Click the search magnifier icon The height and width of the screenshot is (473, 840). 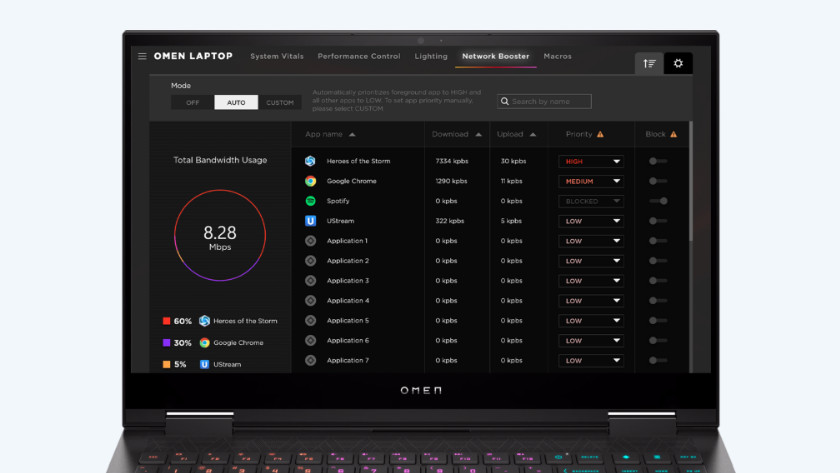[x=505, y=101]
